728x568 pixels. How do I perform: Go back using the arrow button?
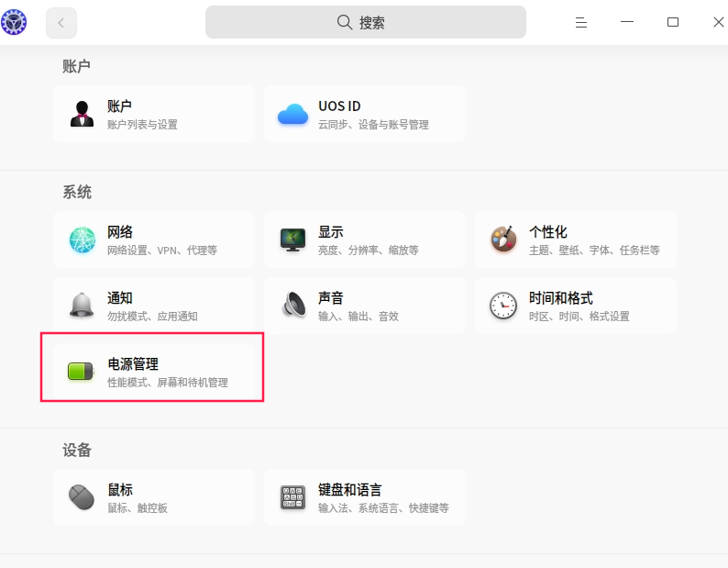61,23
